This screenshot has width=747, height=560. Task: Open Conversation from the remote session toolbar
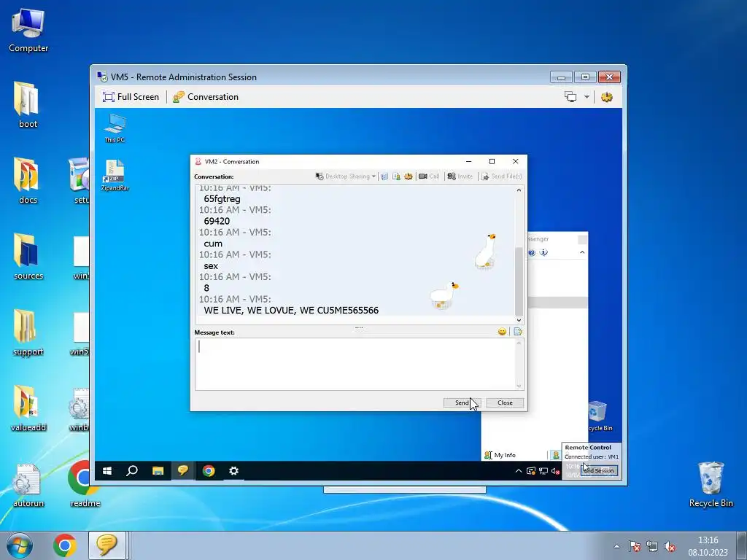tap(205, 97)
